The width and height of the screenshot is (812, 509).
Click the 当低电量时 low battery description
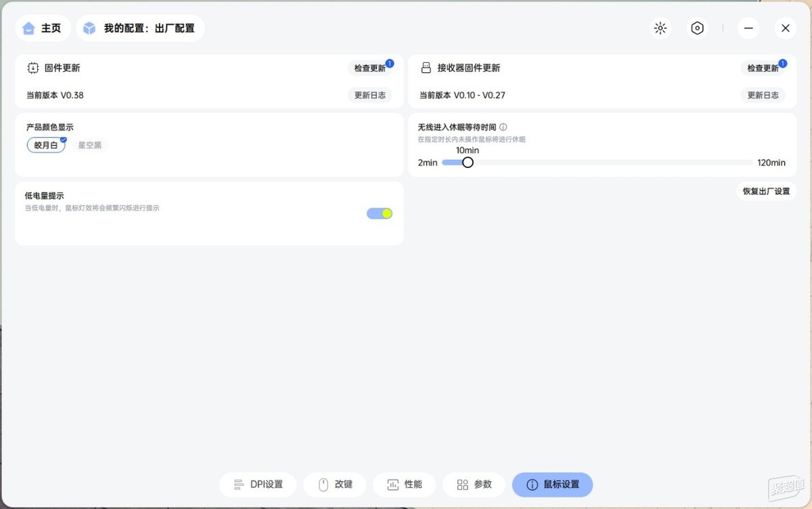coord(92,208)
